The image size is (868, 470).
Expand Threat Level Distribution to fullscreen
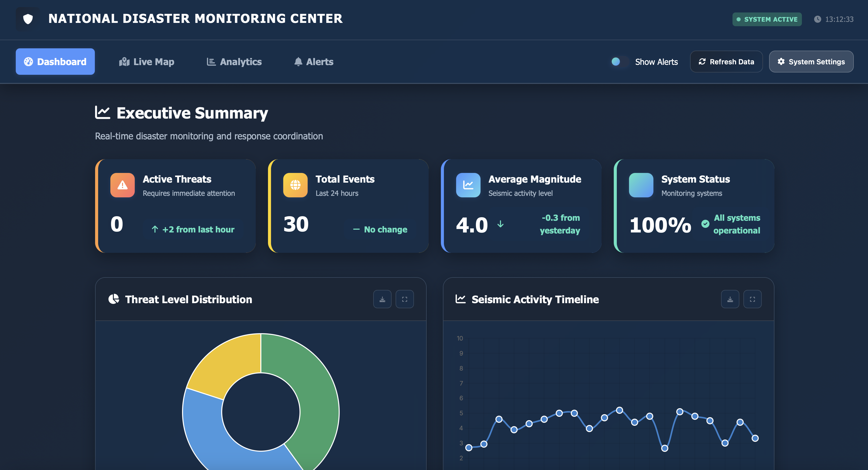click(404, 299)
